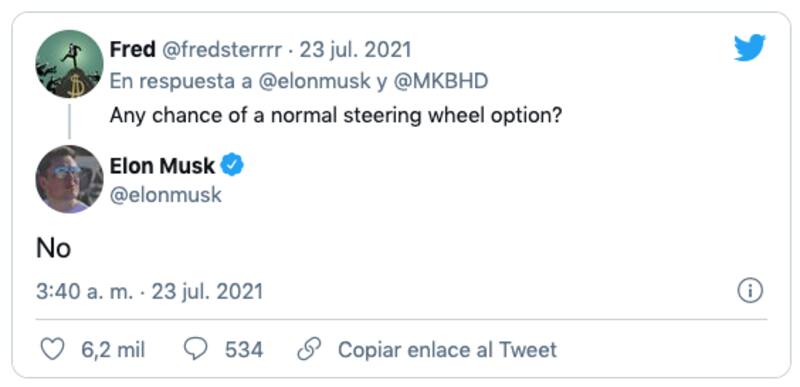Click the Twitter bird logo
Screen dimensions: 800x387
(x=749, y=47)
